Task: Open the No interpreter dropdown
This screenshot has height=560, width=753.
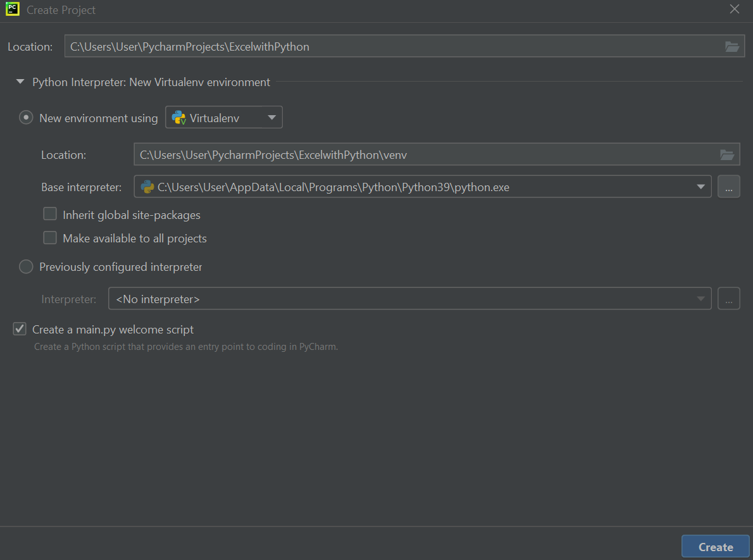Action: point(700,298)
